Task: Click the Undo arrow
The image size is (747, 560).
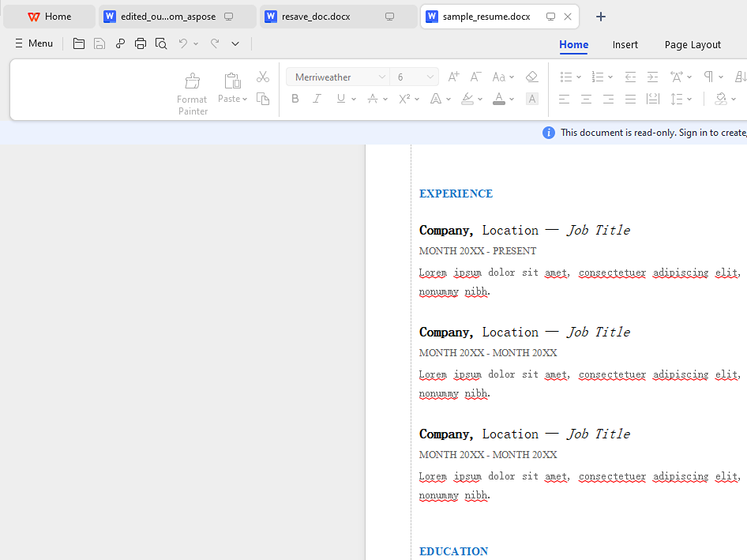Action: coord(183,44)
